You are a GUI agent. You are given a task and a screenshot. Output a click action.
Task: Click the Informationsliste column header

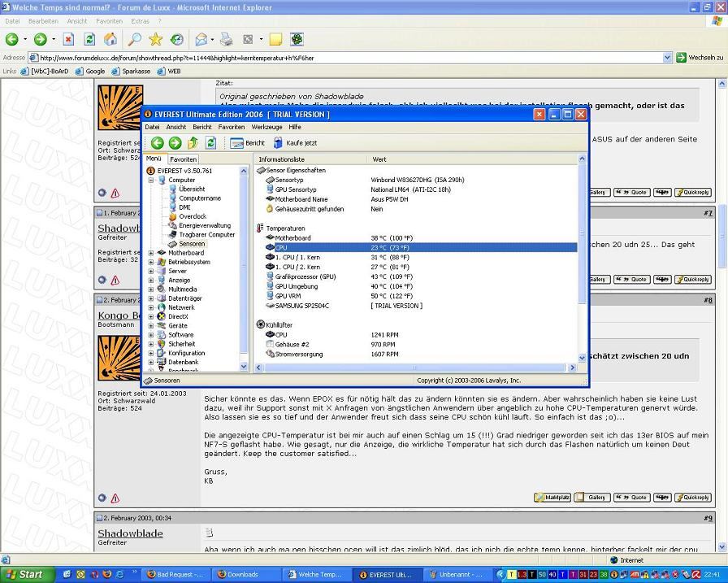[310, 159]
